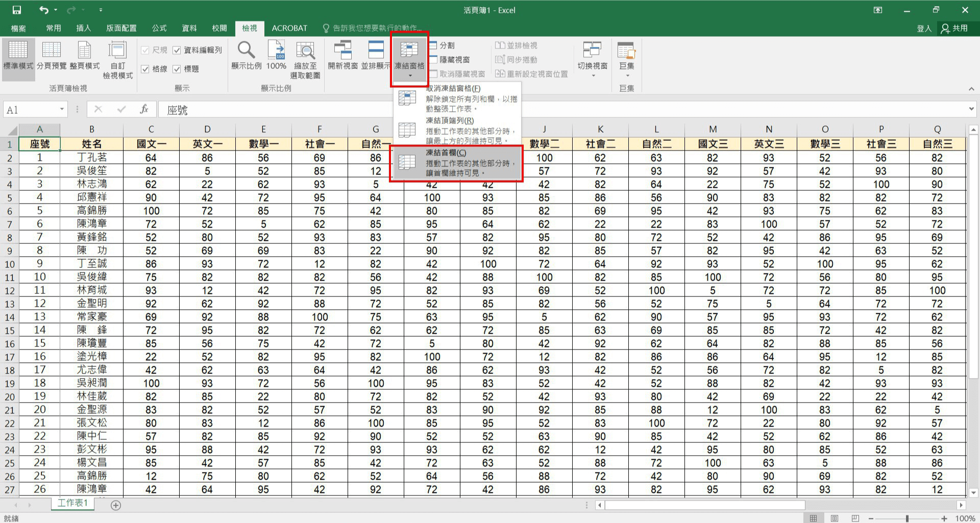The width and height of the screenshot is (980, 523).
Task: Open the 切換視窗 switch windows dropdown
Action: (x=592, y=59)
